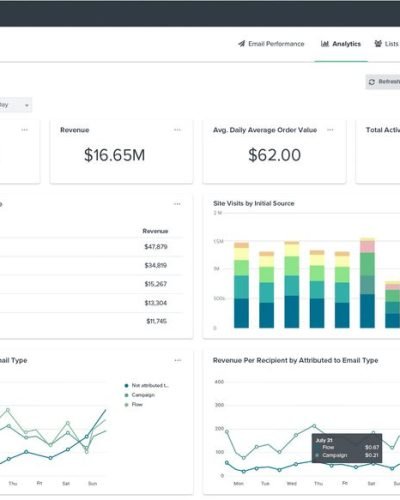Open the Email Type line chart options menu

(178, 360)
